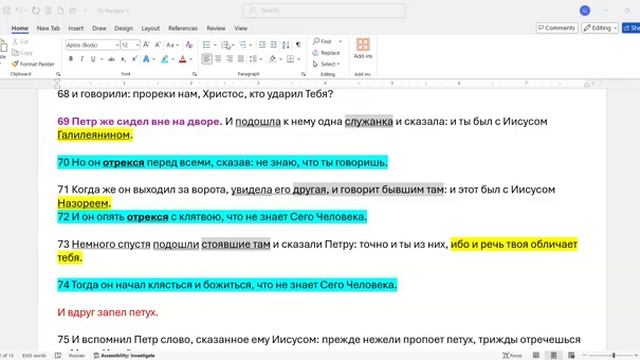Switch to Web Layout view

[x=571, y=356]
